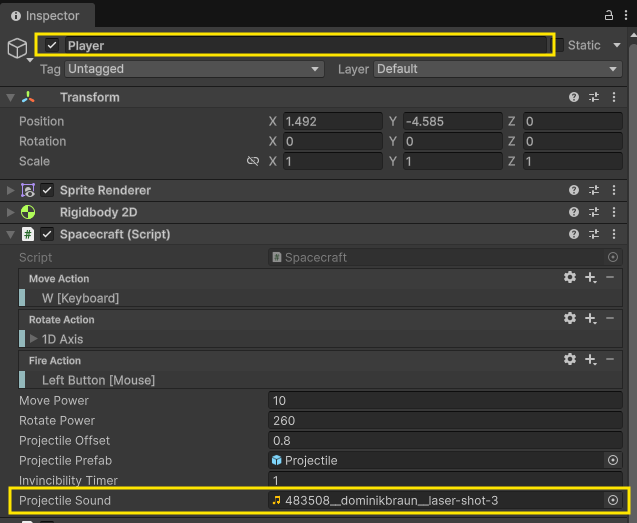This screenshot has height=523, width=637.
Task: Open the Inspector tab kebab menu
Action: (626, 15)
